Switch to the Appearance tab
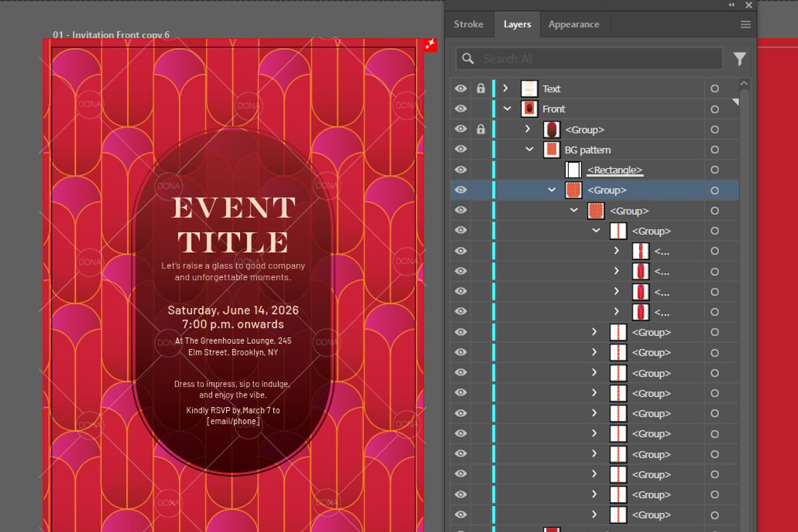 pos(574,25)
